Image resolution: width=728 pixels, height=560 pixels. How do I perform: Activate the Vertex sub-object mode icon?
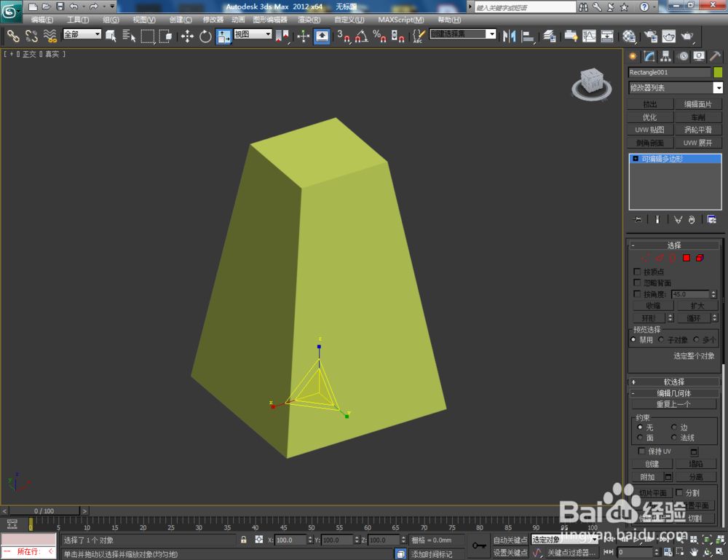click(x=646, y=257)
